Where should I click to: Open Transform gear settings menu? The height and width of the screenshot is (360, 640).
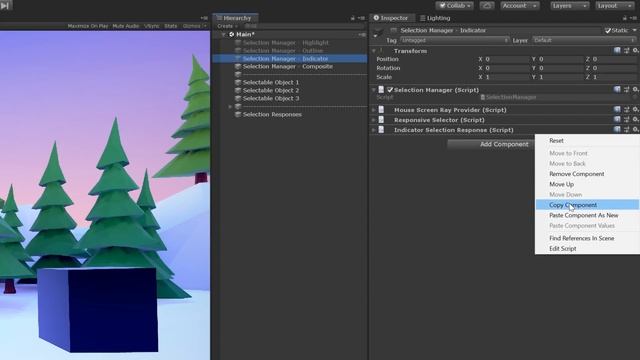tap(636, 51)
